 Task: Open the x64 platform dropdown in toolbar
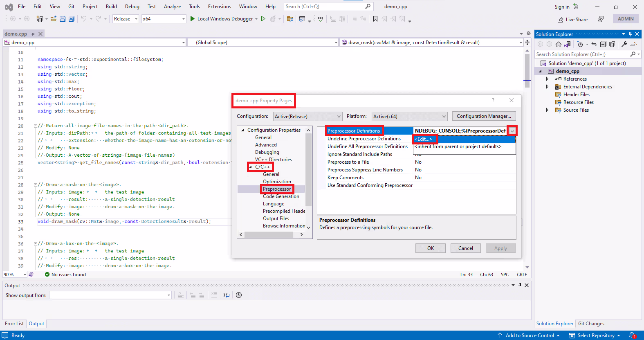[183, 19]
